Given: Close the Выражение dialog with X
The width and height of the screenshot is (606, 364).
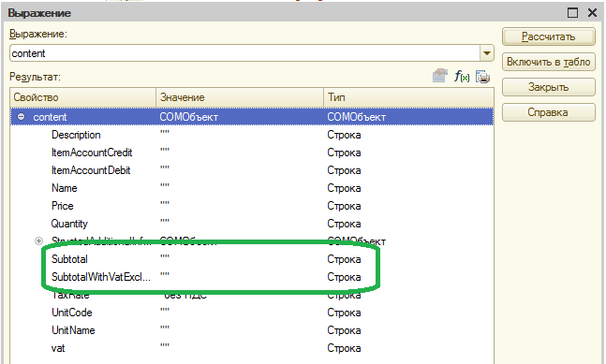Looking at the screenshot, I should pyautogui.click(x=593, y=13).
